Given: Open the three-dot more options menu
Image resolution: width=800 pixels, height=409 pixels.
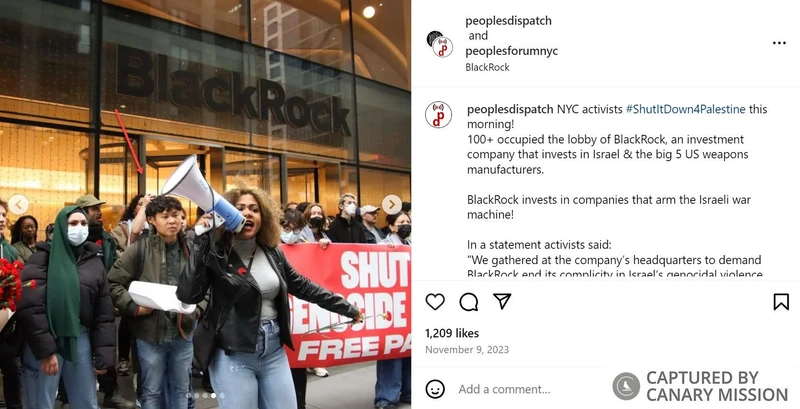Looking at the screenshot, I should (x=779, y=43).
